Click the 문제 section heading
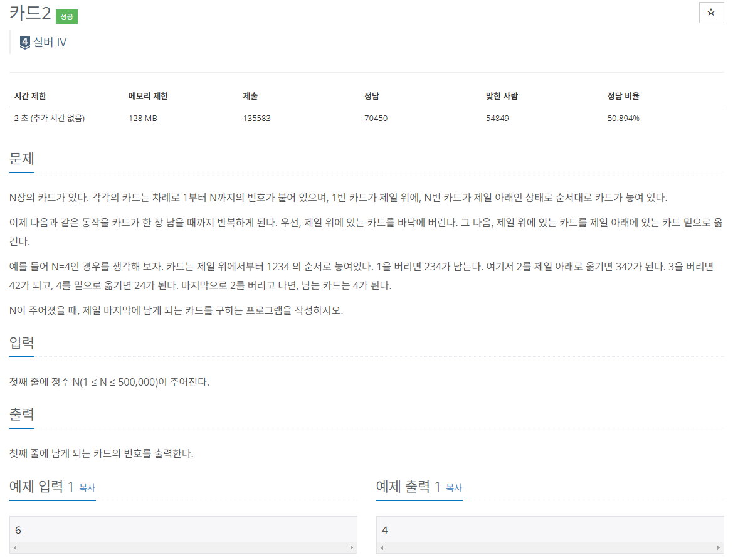This screenshot has width=733, height=560. point(21,159)
